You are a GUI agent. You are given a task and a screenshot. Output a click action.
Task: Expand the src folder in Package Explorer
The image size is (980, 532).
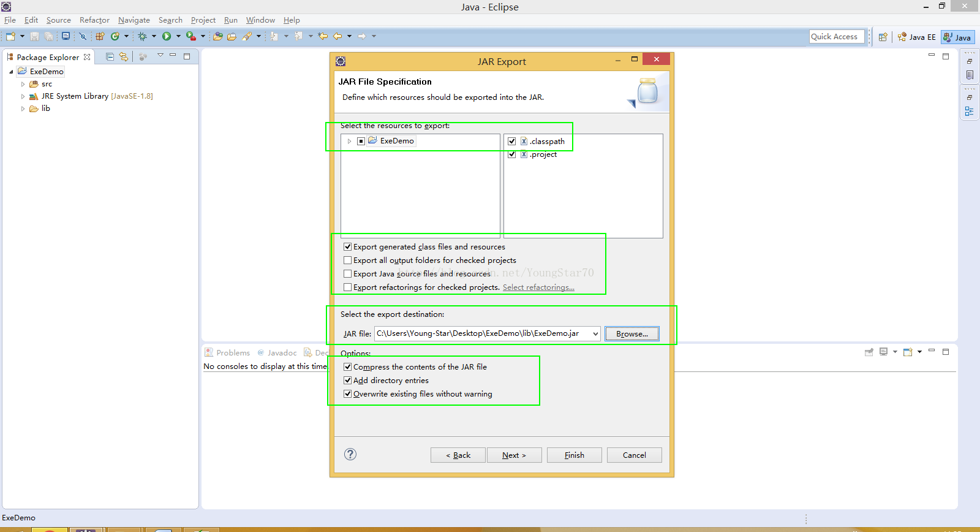pyautogui.click(x=23, y=84)
